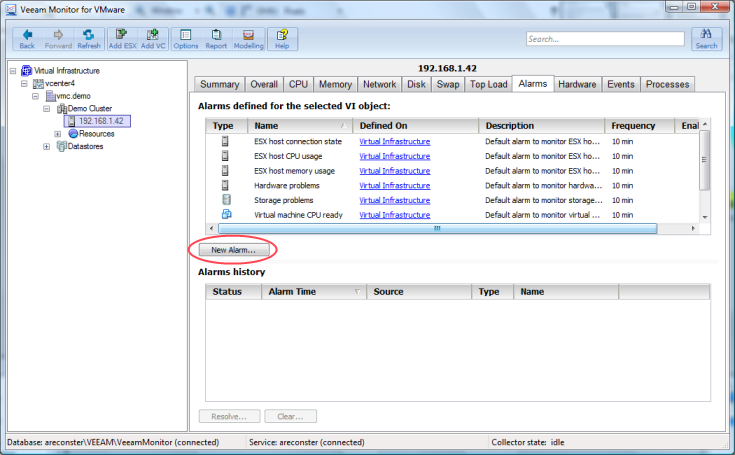Click the Refresh toolbar icon
The height and width of the screenshot is (455, 735).
point(88,39)
